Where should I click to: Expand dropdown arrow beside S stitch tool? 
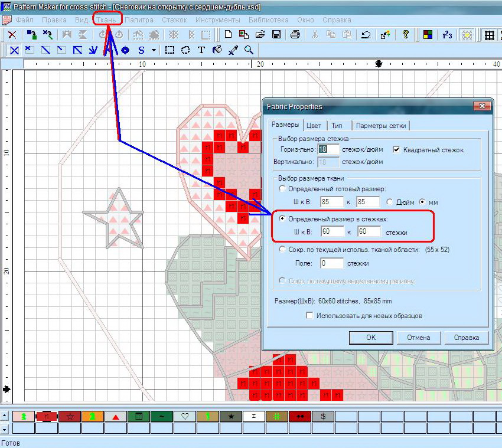[x=154, y=50]
